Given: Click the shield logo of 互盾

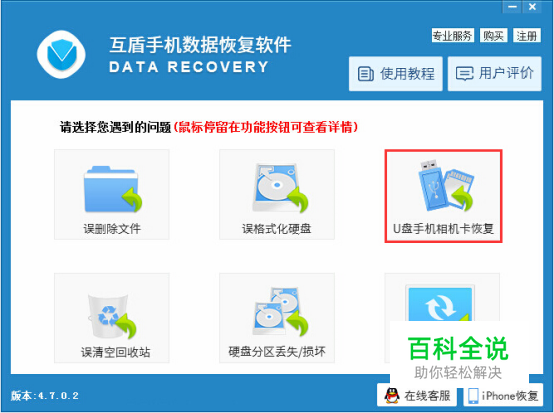Looking at the screenshot, I should 61,54.
